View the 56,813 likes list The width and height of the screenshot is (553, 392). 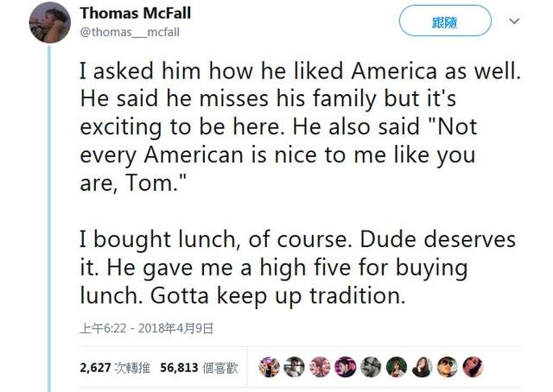pyautogui.click(x=195, y=367)
